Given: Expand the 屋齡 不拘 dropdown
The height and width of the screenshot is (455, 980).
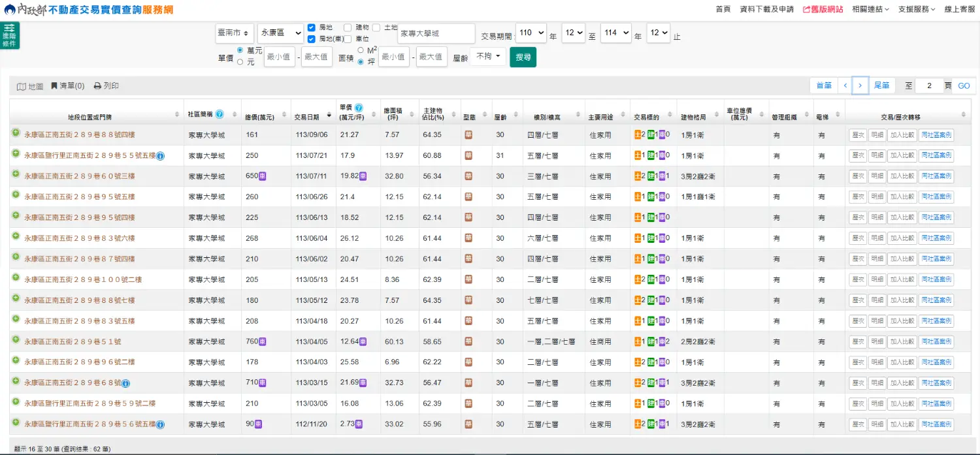Looking at the screenshot, I should (487, 57).
